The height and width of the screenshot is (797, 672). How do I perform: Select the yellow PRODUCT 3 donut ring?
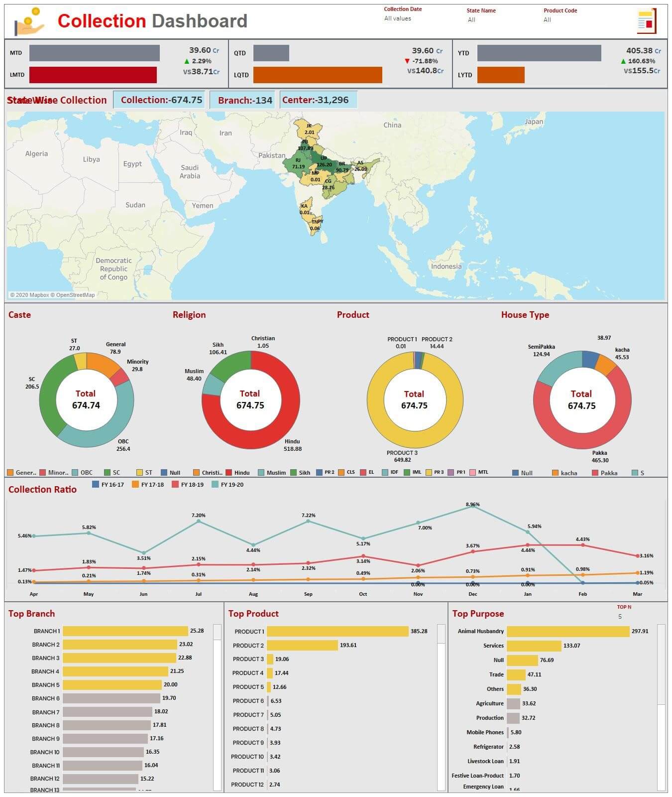[x=414, y=441]
